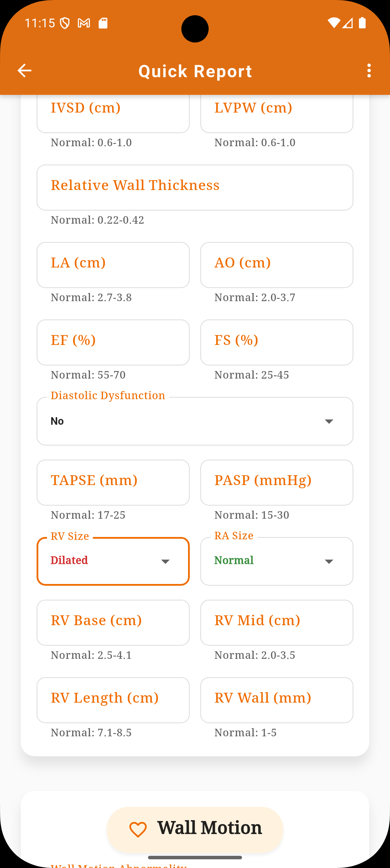
Task: Open the RA Size dropdown showing Normal
Action: 277,561
